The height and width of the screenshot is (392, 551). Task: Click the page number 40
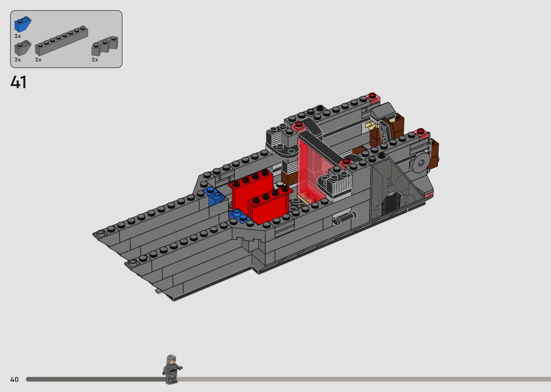point(15,380)
